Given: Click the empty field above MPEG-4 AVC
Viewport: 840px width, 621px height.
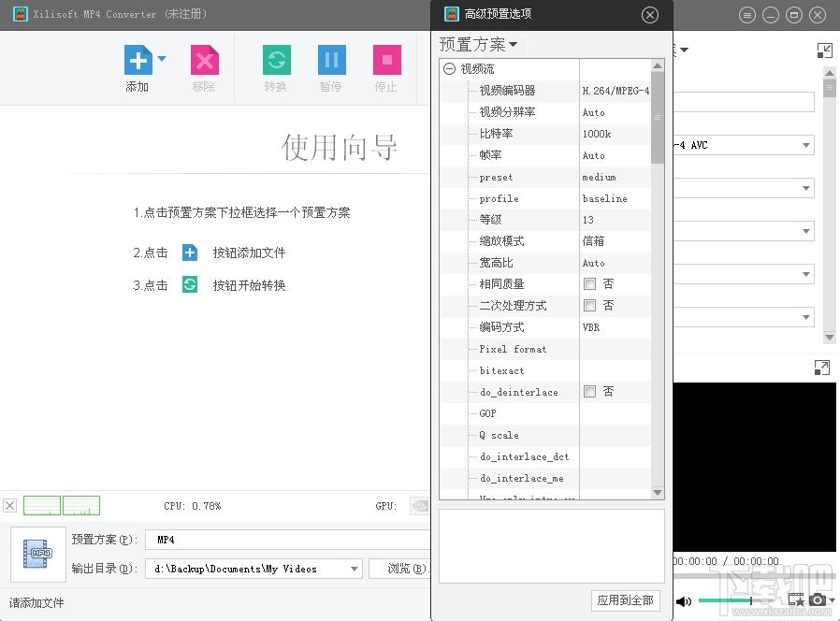Looking at the screenshot, I should [x=744, y=102].
